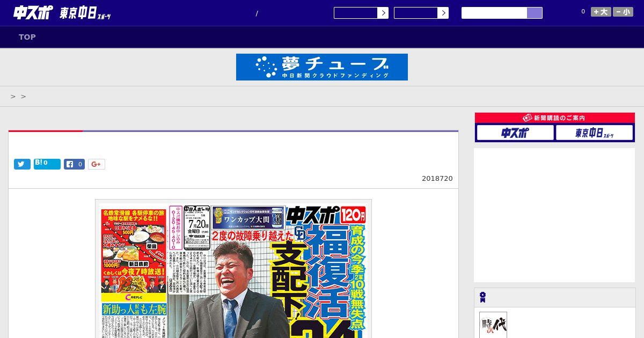Click the 中スポ logo in the header
The image size is (644, 338).
coord(33,13)
